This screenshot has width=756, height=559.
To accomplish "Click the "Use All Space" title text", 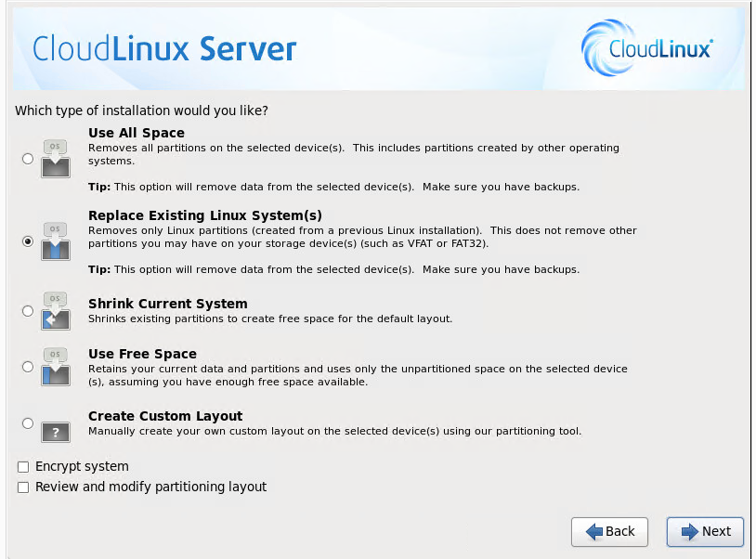I will [136, 133].
